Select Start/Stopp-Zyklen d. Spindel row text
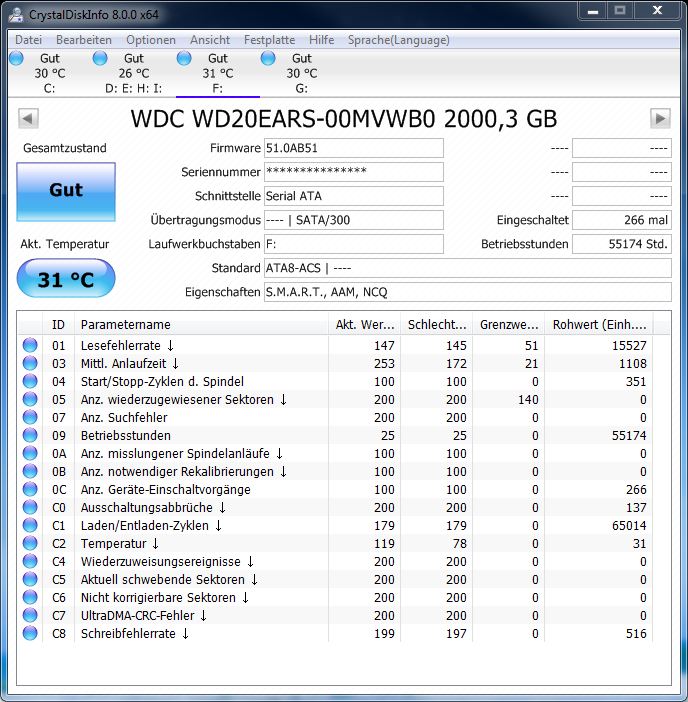Image resolution: width=688 pixels, height=702 pixels. (162, 381)
